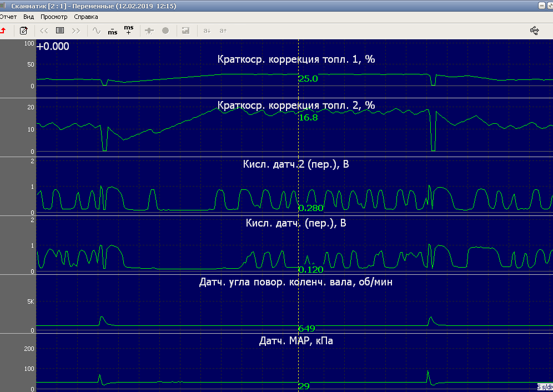Viewport: 553px width, 392px height.
Task: Click the red return arrow icon
Action: coord(3,31)
